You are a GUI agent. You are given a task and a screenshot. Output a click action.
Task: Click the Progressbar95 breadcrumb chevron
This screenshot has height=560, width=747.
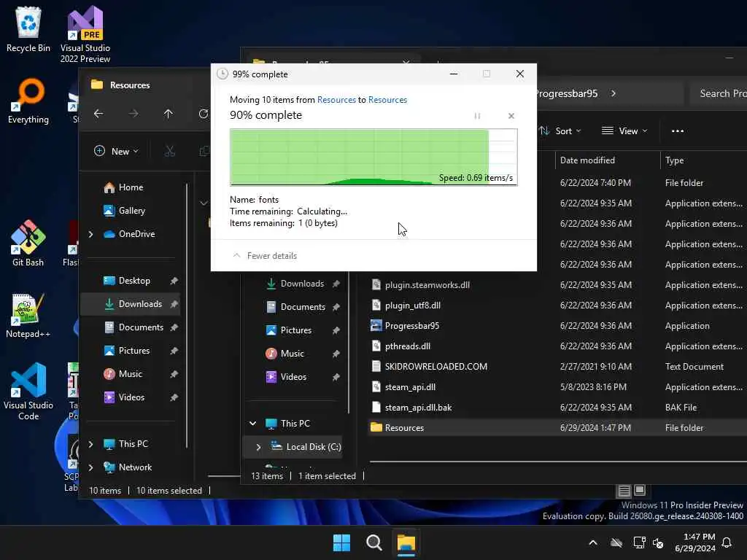(x=614, y=93)
